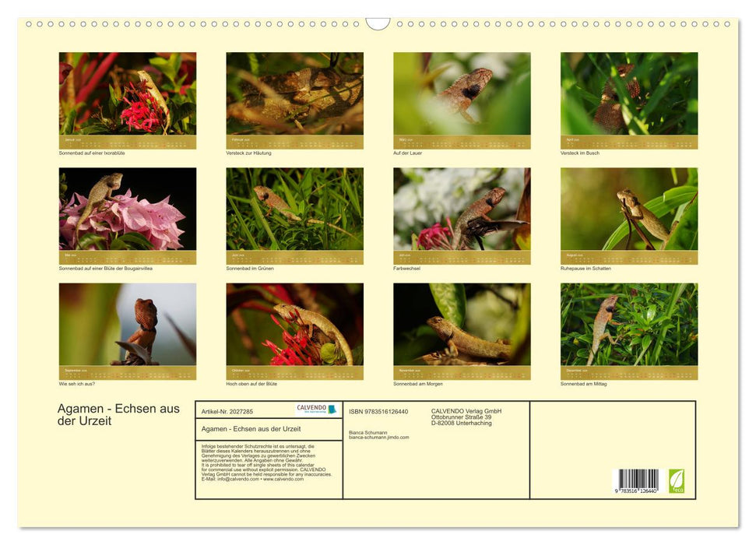The image size is (756, 545).
Task: Open the 'Hoch oben auf der Blüte' photo
Action: pos(294,327)
